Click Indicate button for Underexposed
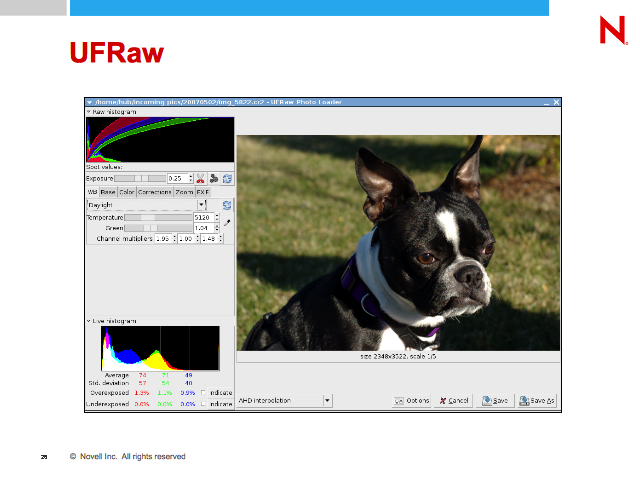Screen dimensions: 640x480 click(x=220, y=404)
